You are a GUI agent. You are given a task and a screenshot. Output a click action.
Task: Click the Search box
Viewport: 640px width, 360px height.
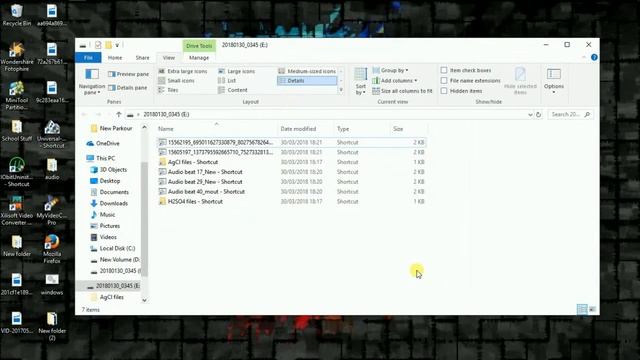(570, 114)
